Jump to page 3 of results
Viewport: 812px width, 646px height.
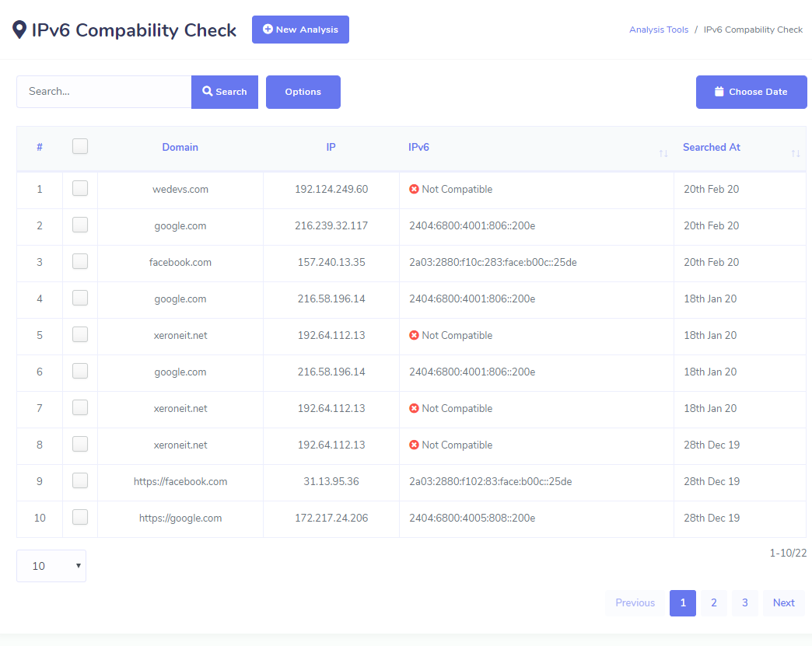pos(744,602)
